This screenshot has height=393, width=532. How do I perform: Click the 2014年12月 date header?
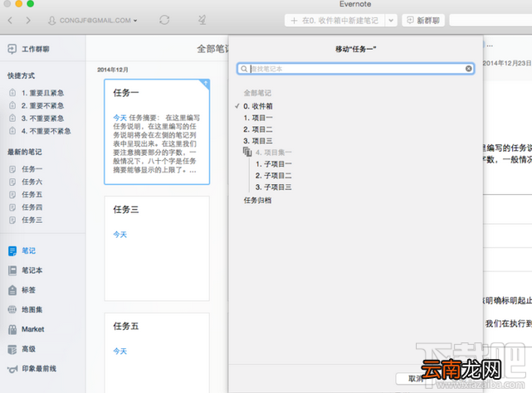point(113,70)
